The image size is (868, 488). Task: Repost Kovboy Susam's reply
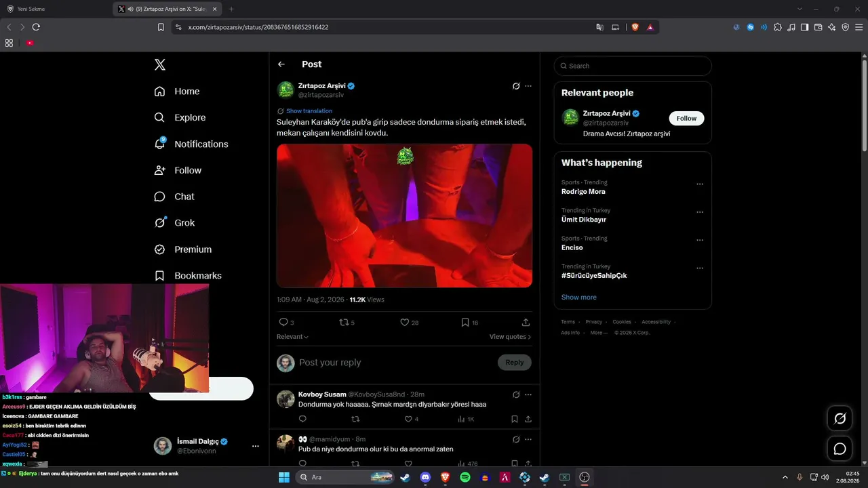coord(355,420)
